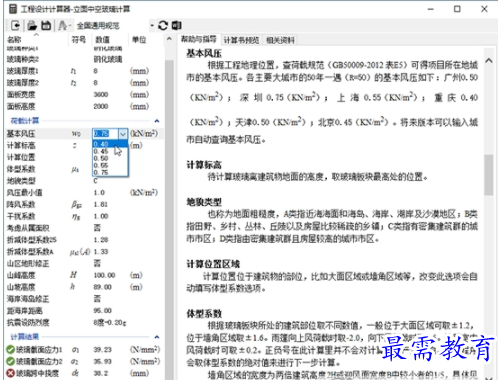Select the 折减体型系数A value 1.33
This screenshot has width=503, height=380.
pos(101,252)
